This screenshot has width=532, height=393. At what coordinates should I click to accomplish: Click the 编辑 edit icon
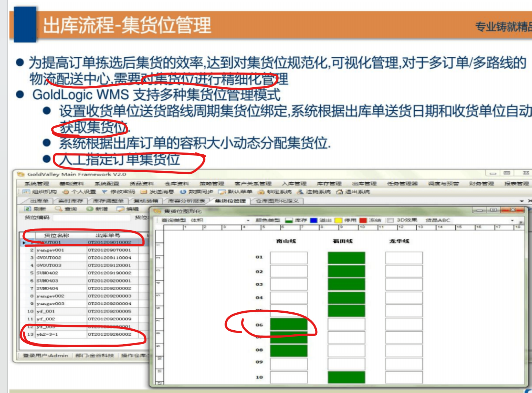[x=120, y=209]
